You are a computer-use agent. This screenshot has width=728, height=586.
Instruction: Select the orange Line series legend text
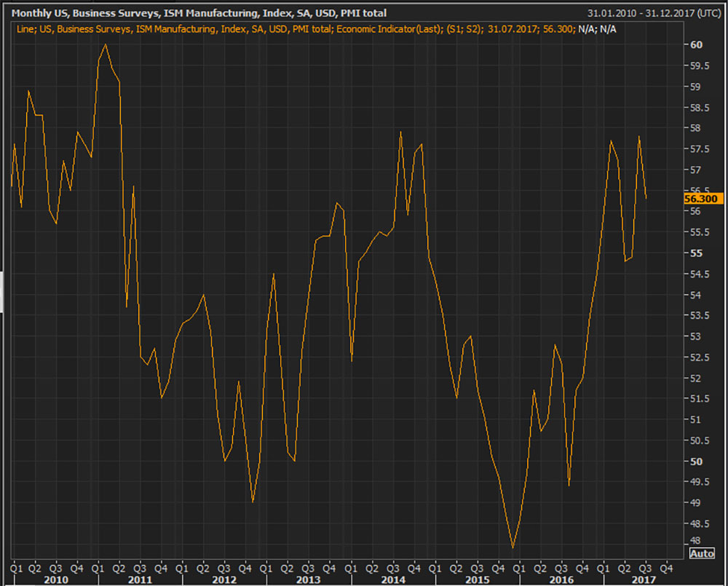pos(296,29)
